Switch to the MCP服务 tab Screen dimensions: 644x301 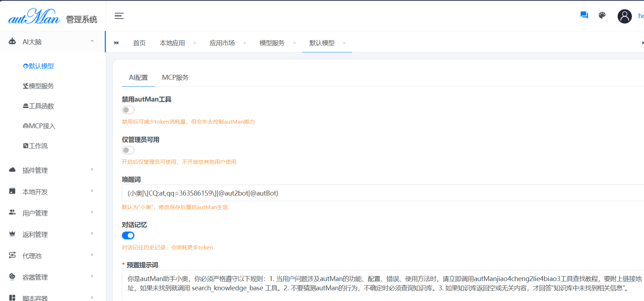click(175, 78)
